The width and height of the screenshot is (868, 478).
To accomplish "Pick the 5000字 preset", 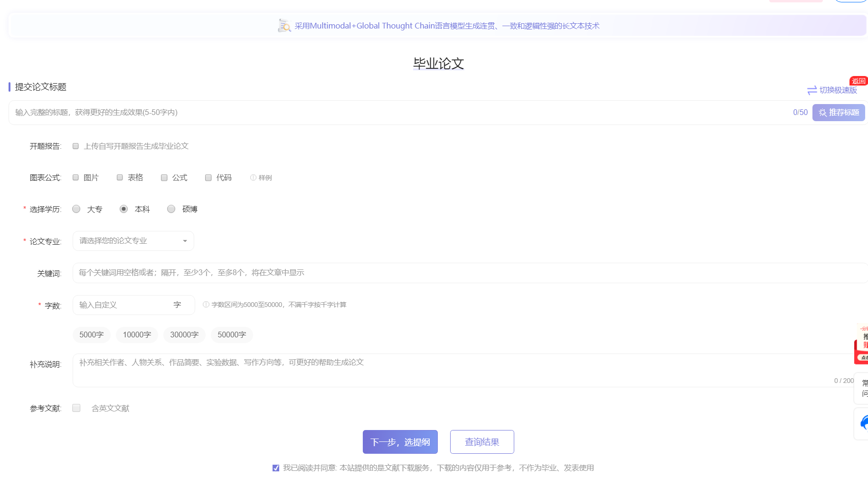I will point(92,335).
